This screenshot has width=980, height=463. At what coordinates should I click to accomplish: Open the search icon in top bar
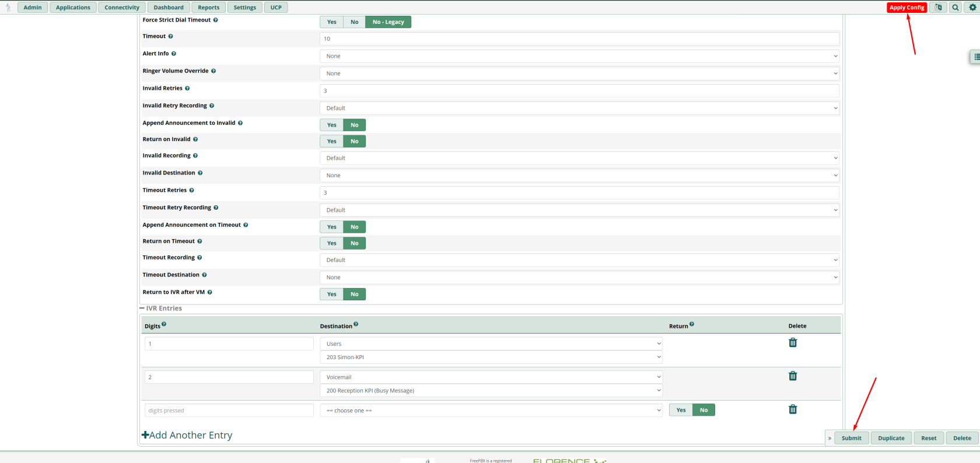tap(956, 8)
